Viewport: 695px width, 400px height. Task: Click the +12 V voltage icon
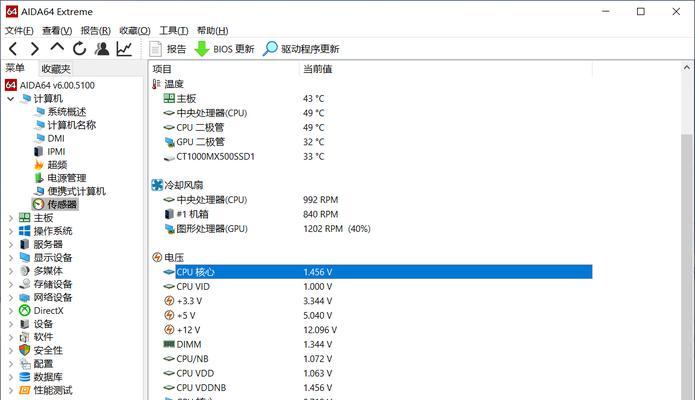coord(169,329)
